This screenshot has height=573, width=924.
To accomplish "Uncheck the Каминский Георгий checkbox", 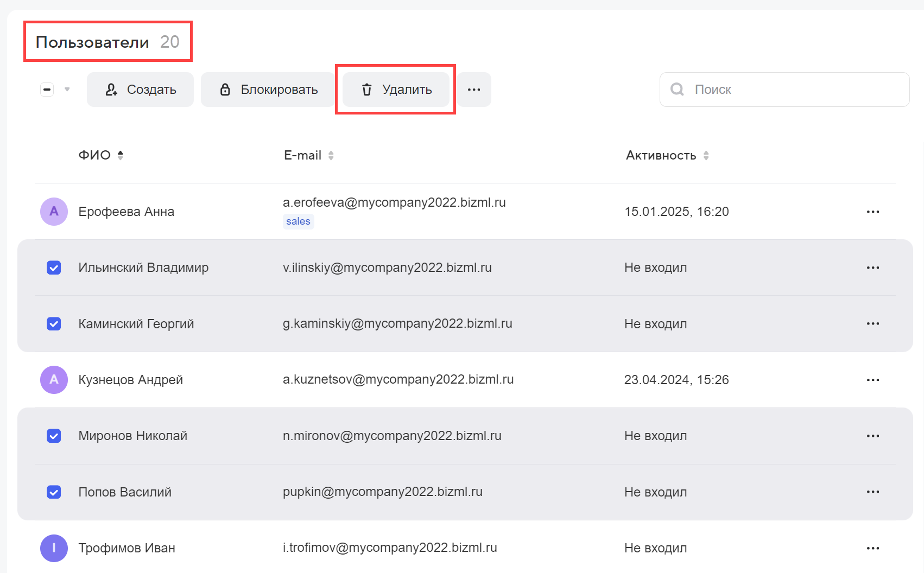I will coord(54,324).
